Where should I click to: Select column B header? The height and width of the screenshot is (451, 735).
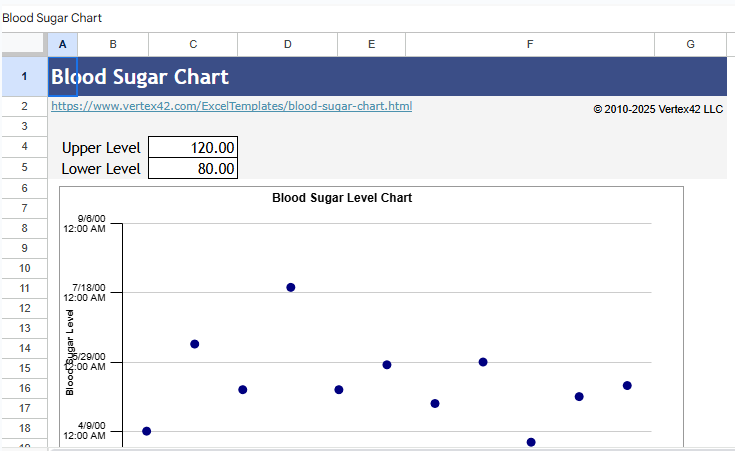[x=113, y=44]
